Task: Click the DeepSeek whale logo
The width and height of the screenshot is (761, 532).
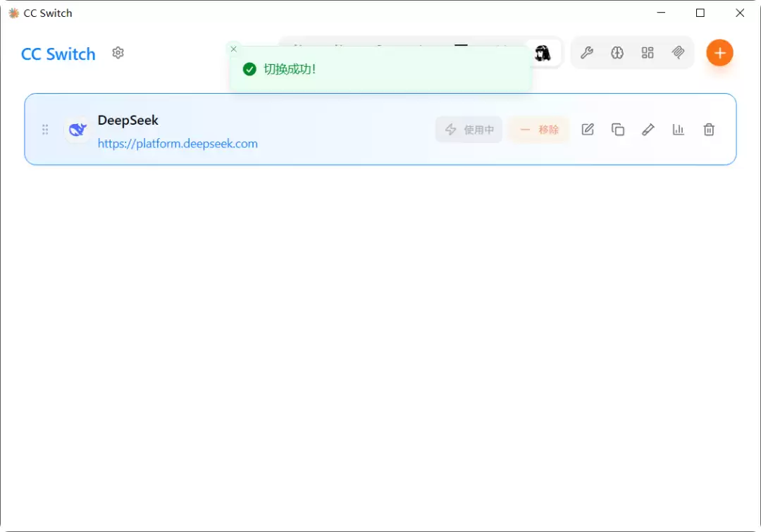Action: (x=78, y=130)
